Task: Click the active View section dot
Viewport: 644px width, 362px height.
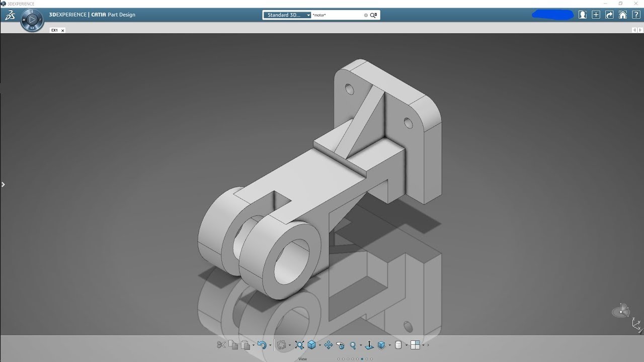Action: [x=362, y=359]
